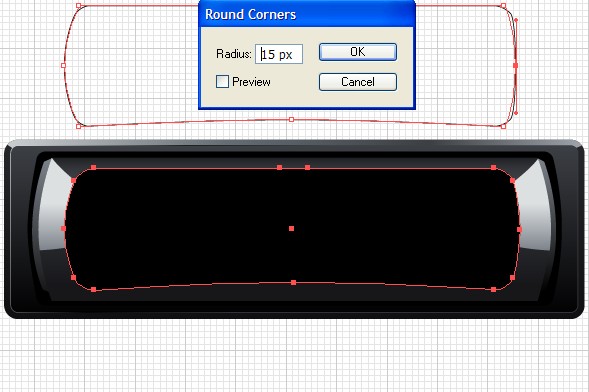Screen dimensions: 589x392
Task: Select top-left anchor of the outline path
Action: coord(79,6)
